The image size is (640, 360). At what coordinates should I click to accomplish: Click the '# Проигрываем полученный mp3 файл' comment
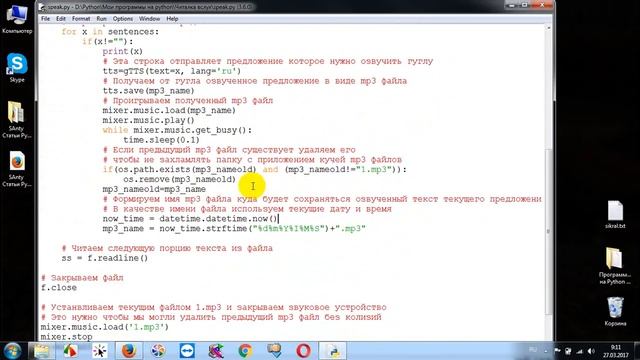(x=188, y=100)
